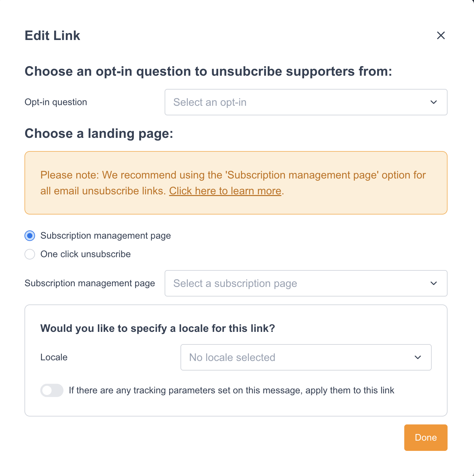
Task: Click the chevron arrow in the subscription page field
Action: pyautogui.click(x=434, y=283)
